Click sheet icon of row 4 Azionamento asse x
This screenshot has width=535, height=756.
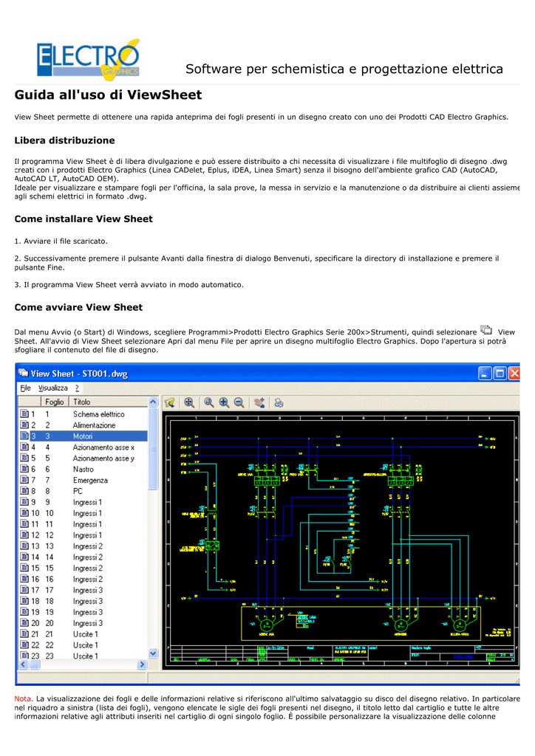[x=24, y=447]
